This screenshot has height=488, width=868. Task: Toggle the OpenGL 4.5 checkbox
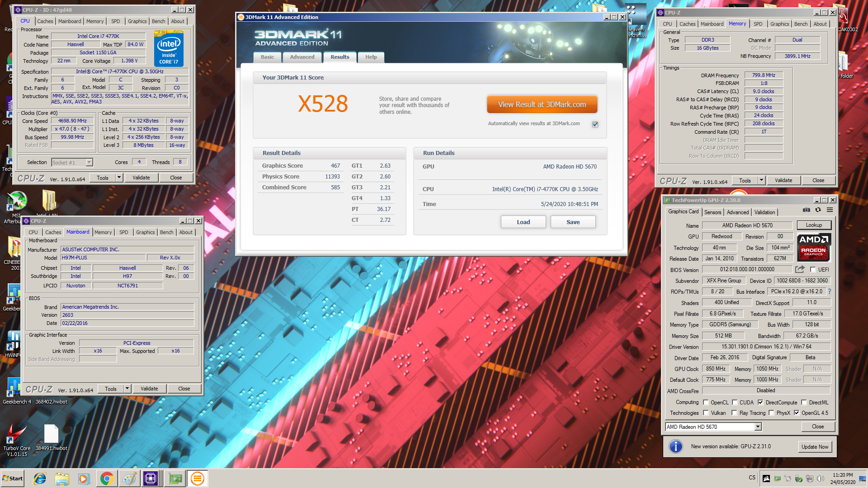[x=797, y=413]
